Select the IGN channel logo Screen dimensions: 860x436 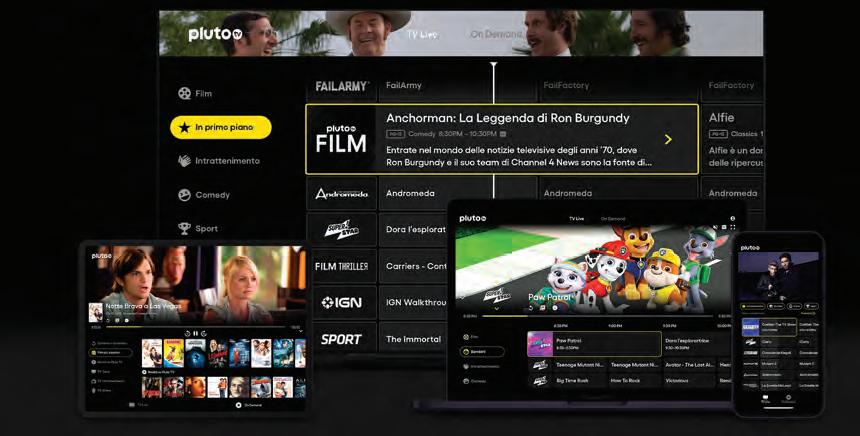click(342, 302)
